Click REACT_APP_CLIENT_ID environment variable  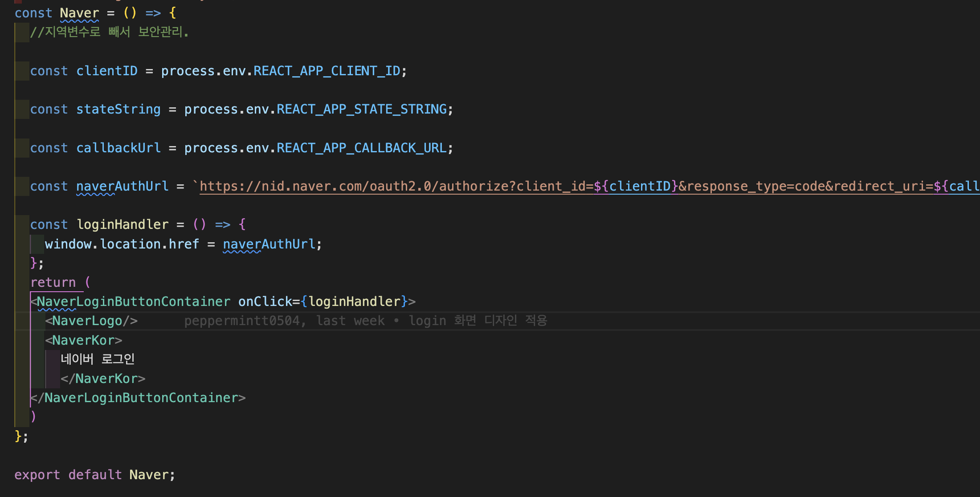coord(327,71)
